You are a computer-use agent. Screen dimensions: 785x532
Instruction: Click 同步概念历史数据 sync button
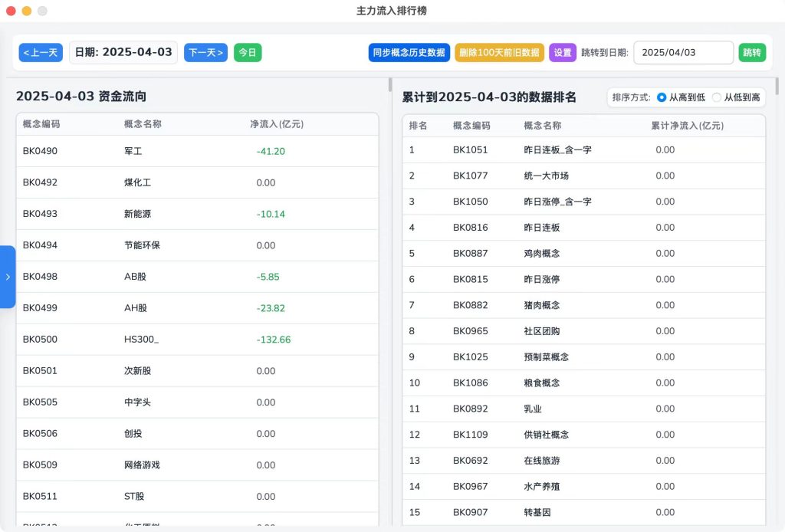(409, 53)
